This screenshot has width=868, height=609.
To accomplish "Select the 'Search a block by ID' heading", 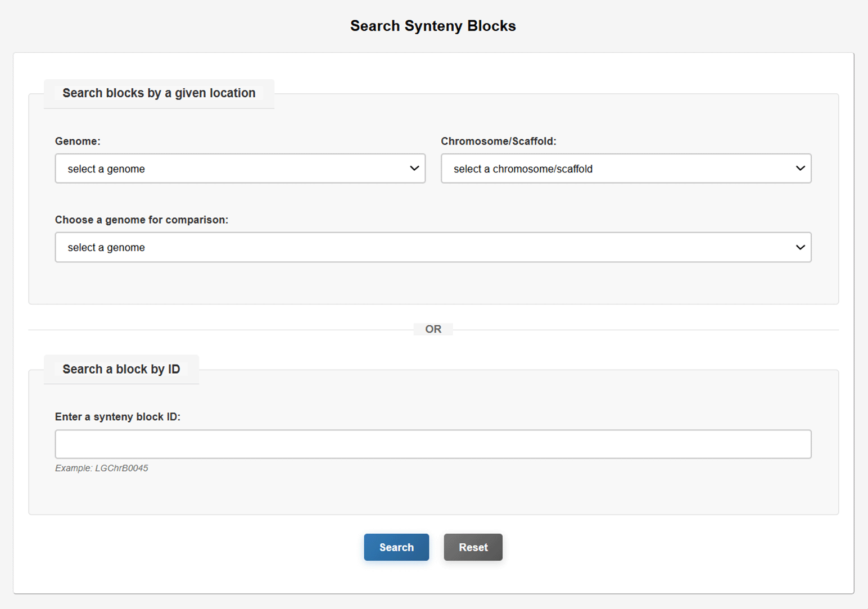I will [x=121, y=369].
